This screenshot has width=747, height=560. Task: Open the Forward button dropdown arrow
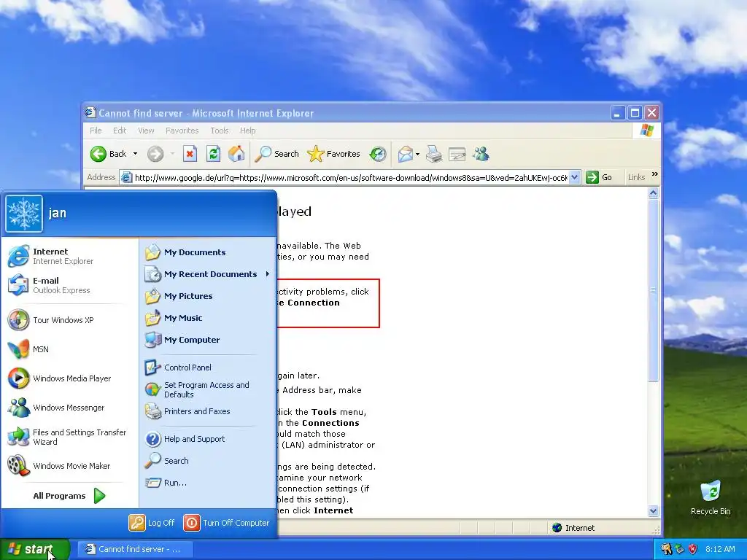[x=172, y=154]
